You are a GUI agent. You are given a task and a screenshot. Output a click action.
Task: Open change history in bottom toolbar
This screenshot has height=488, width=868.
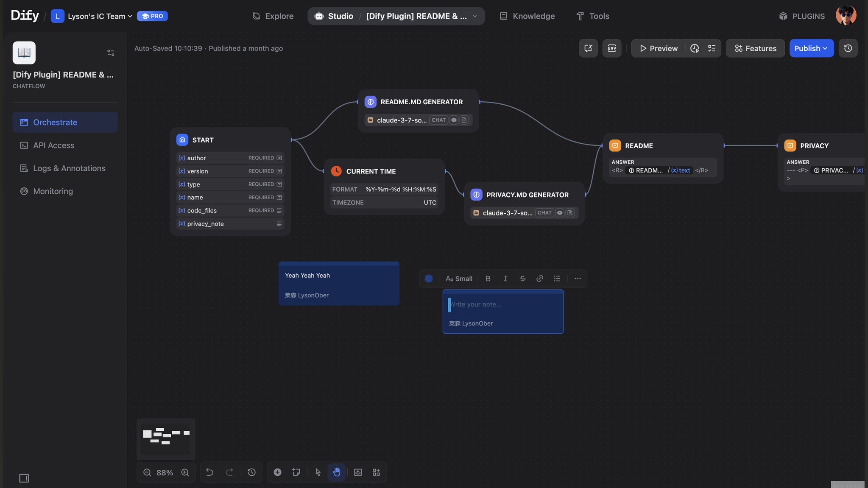pos(251,472)
